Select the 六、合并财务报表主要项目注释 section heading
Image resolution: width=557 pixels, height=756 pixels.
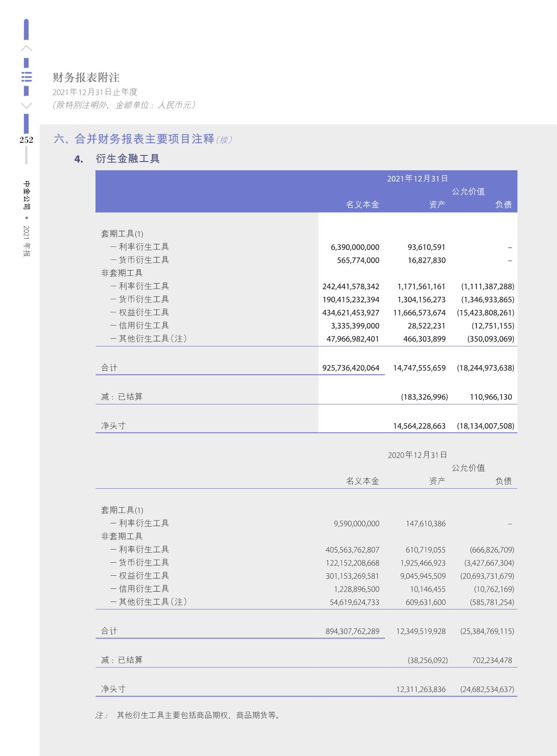pos(134,139)
